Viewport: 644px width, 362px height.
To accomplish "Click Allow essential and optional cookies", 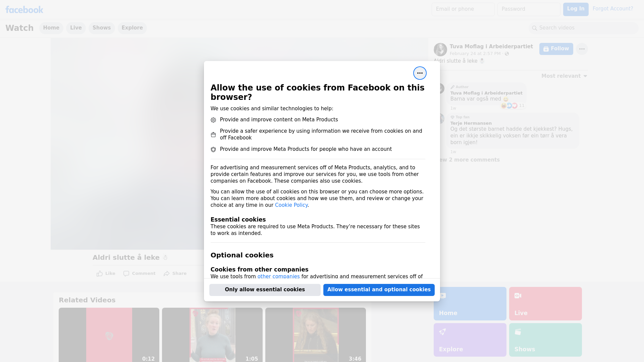I will tap(379, 290).
